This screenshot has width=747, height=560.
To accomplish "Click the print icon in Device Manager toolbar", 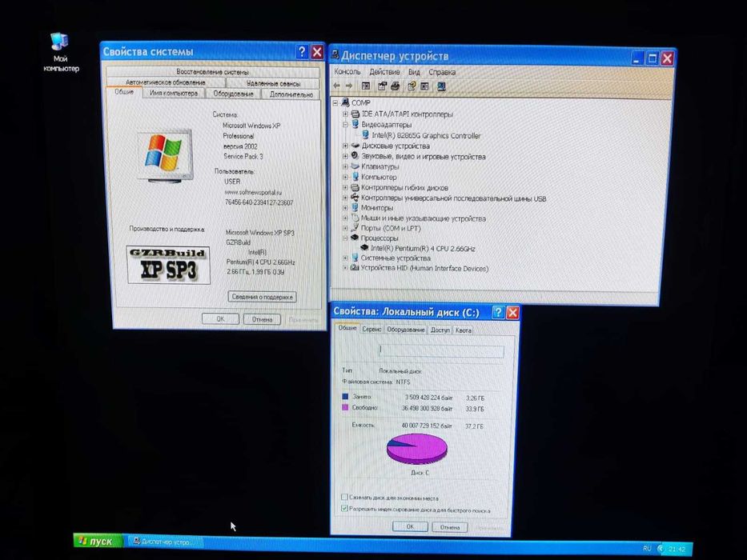I will [395, 86].
